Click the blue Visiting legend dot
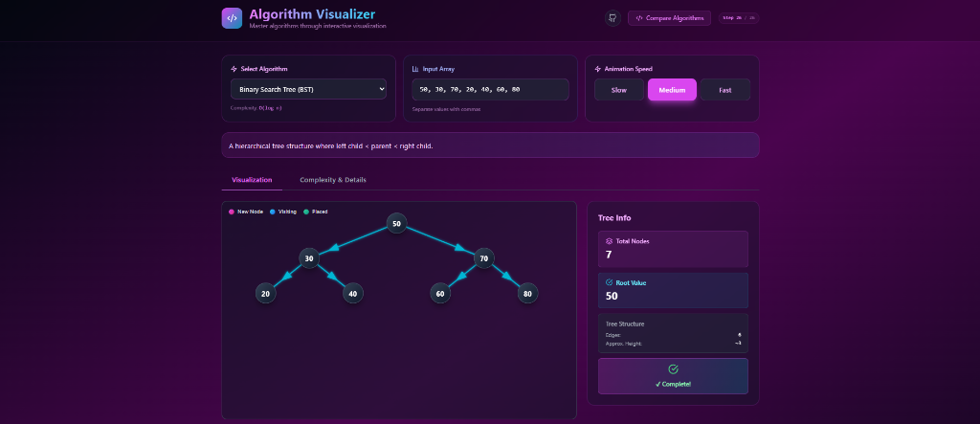Viewport: 980px width, 424px height. click(273, 212)
